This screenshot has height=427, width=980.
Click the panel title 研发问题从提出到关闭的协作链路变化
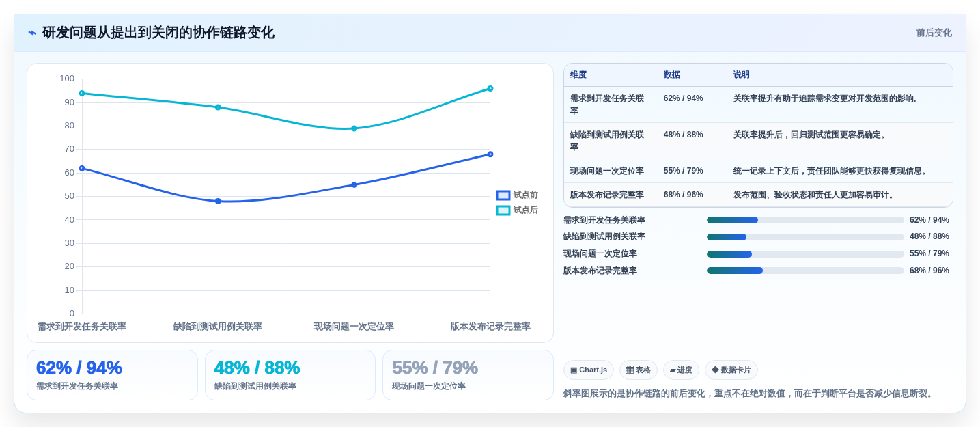coord(158,33)
